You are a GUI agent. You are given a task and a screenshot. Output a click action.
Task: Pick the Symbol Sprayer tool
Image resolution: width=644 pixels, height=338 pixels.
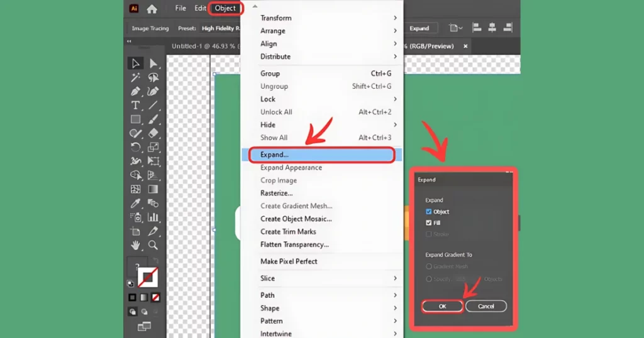pos(136,217)
